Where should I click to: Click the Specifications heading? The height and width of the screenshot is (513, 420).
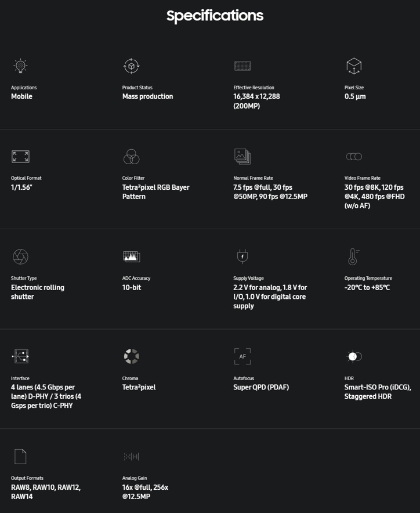point(215,16)
